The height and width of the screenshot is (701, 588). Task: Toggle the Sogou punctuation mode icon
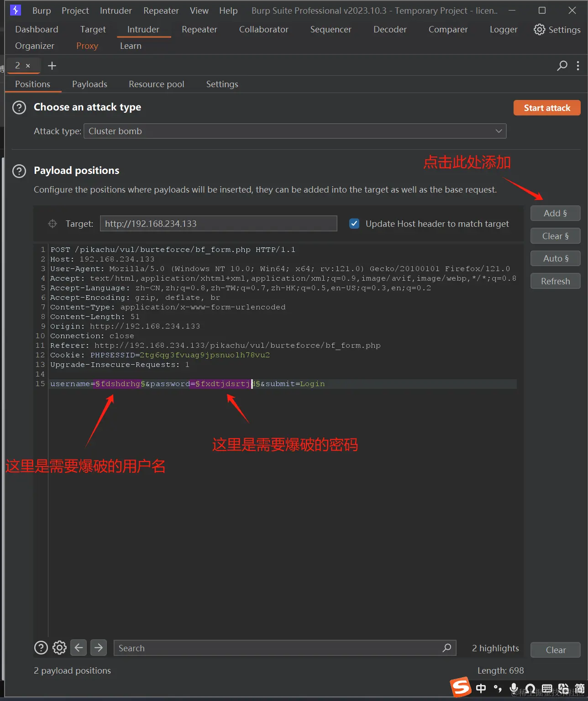pyautogui.click(x=498, y=688)
